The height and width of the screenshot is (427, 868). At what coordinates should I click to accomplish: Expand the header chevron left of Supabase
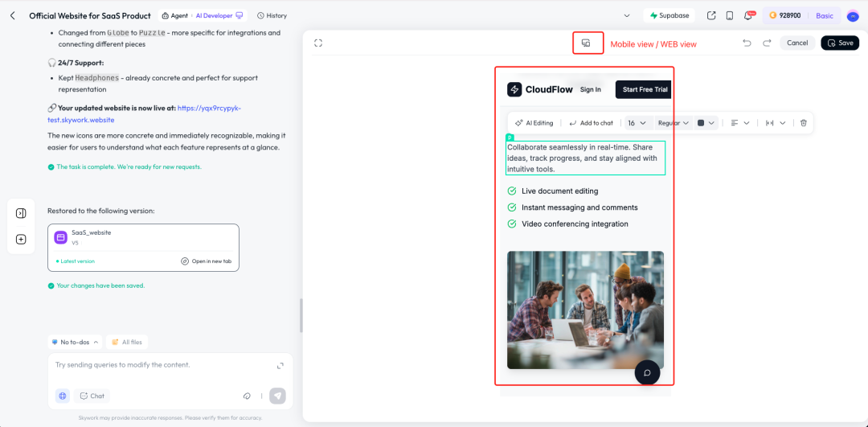click(627, 15)
